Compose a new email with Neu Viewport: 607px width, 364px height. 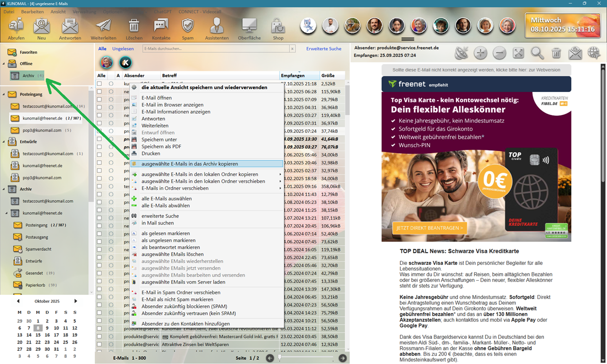point(42,27)
